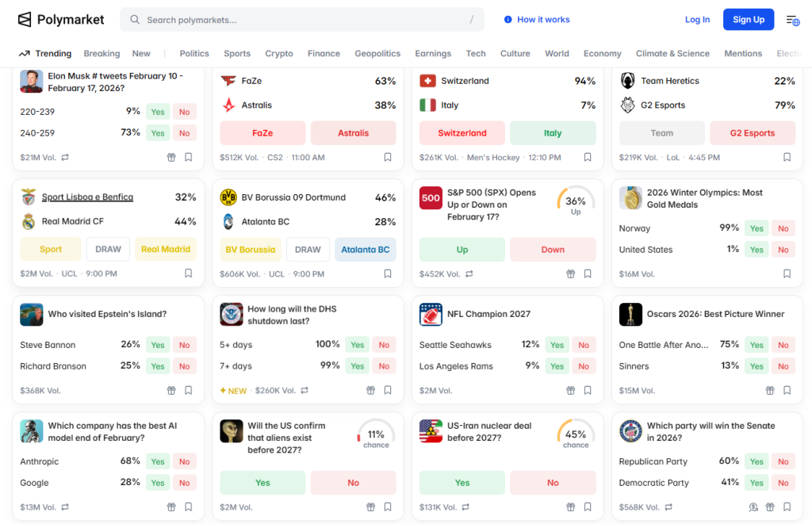Click gift icon on NFL Champion 2027 card
The width and height of the screenshot is (812, 524).
pyautogui.click(x=571, y=390)
